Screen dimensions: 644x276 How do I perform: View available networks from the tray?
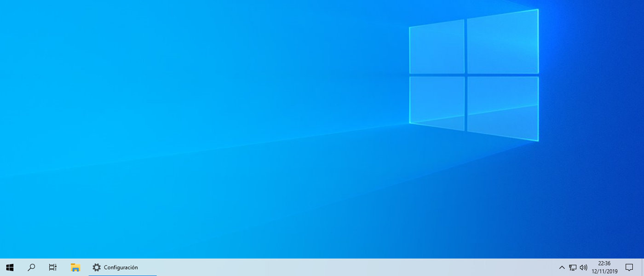point(573,267)
